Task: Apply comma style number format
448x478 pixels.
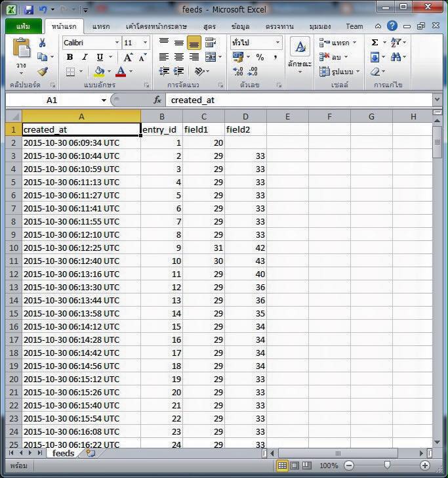Action: click(275, 57)
